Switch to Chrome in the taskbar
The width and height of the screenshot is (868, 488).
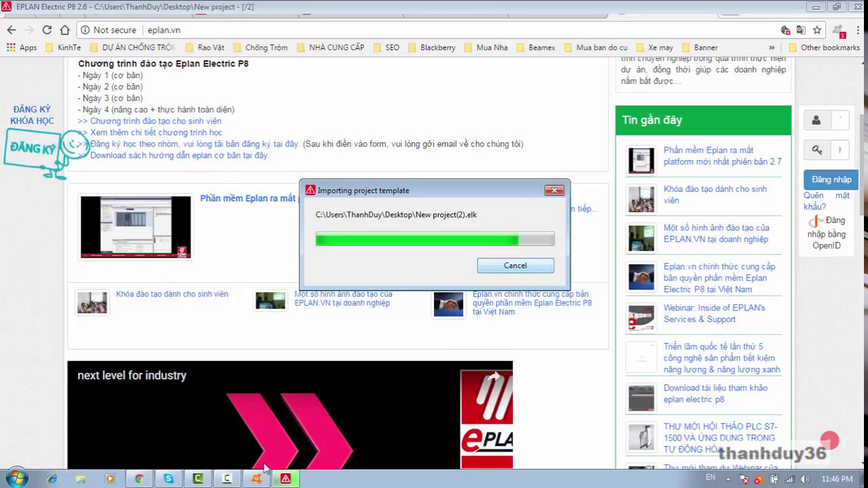pyautogui.click(x=139, y=479)
